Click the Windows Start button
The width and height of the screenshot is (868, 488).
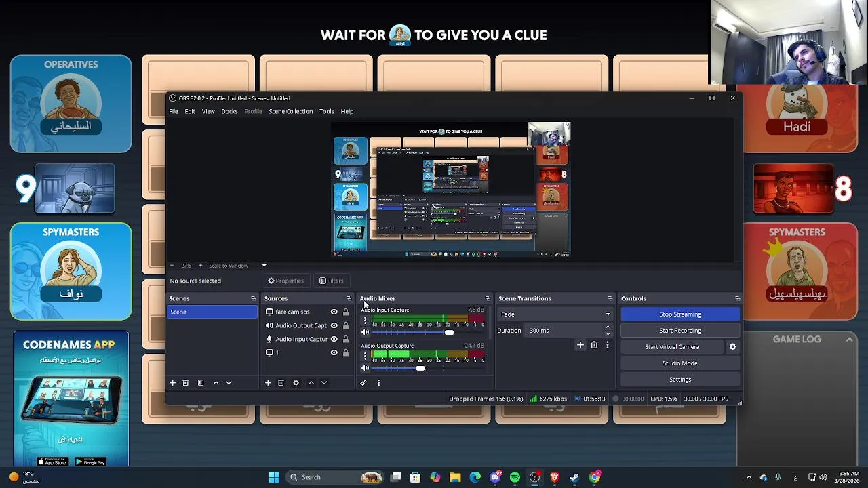pyautogui.click(x=274, y=477)
